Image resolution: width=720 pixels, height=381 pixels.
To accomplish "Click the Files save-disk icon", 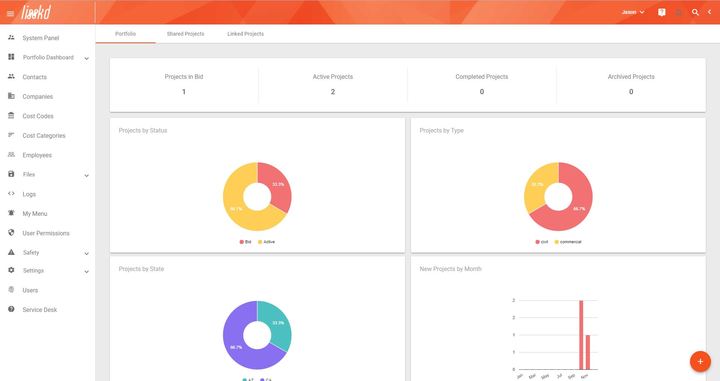I will click(x=11, y=174).
